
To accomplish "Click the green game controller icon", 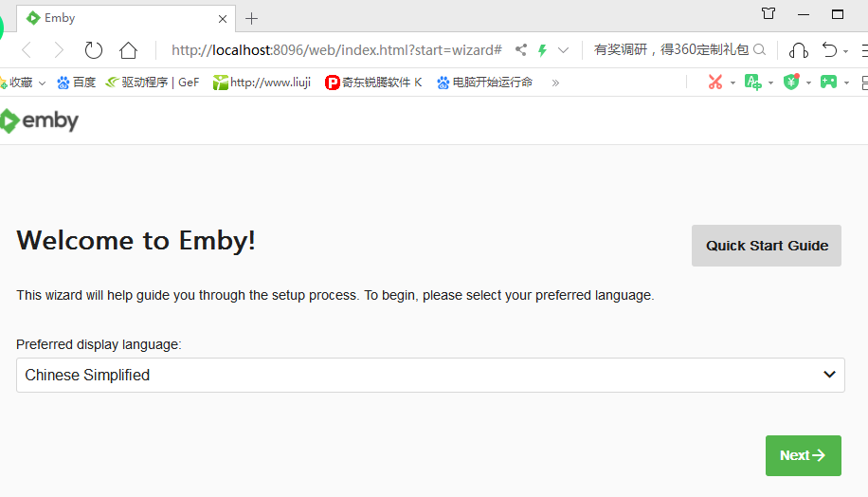I will 829,82.
